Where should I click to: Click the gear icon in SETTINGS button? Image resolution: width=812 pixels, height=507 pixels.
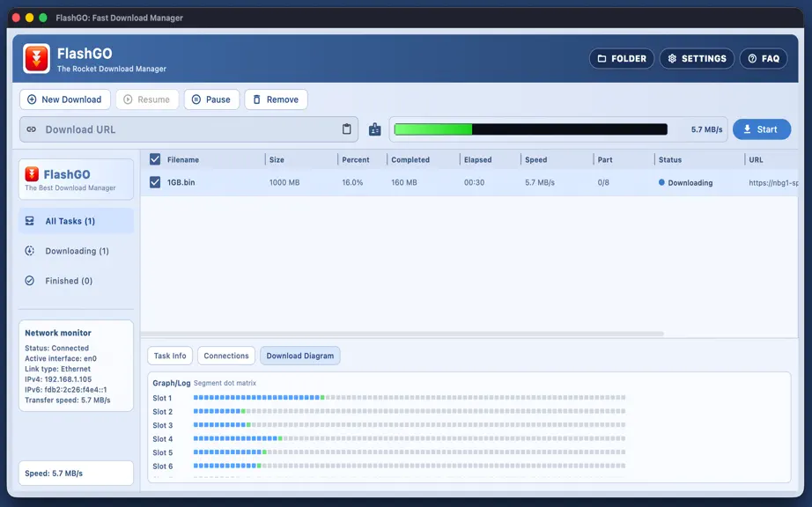click(672, 58)
